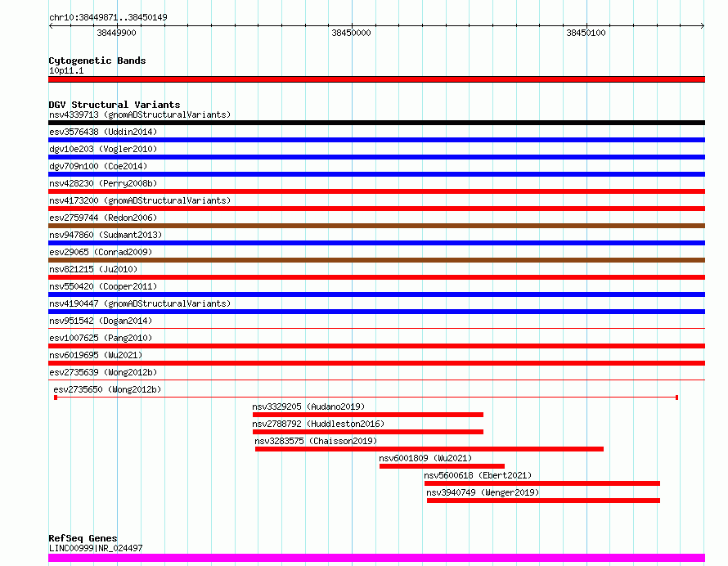Open variant esv2735650 (Wong2012b)
This screenshot has width=728, height=566.
coord(107,389)
